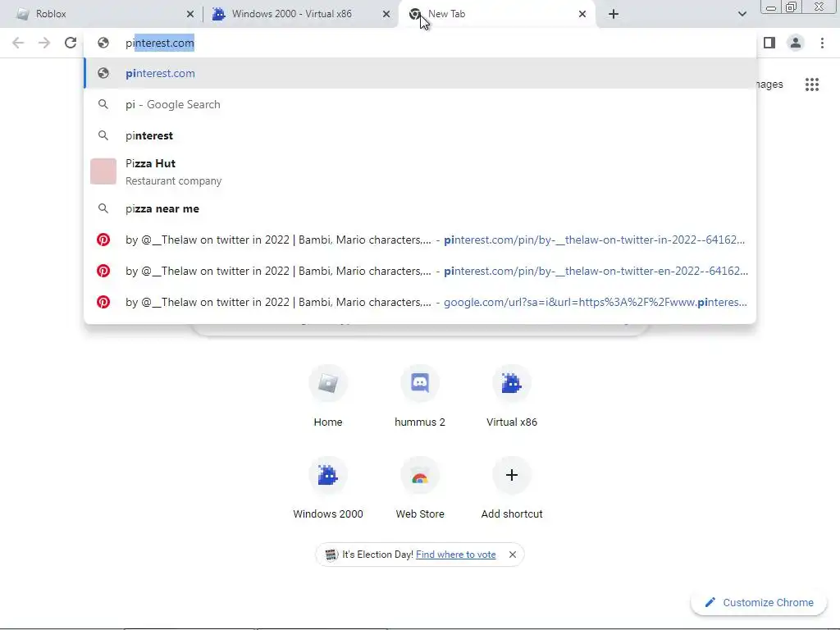Open the hummus 2 Discord shortcut
The image size is (840, 630).
[x=420, y=396]
